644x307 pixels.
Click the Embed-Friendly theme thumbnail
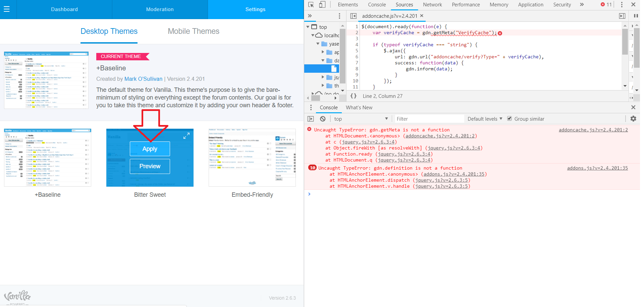(252, 158)
